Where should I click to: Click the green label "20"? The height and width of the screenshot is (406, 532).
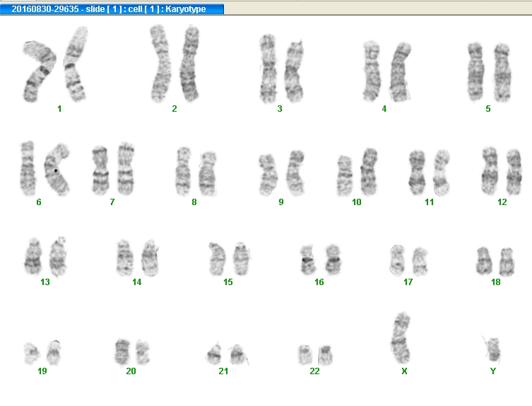pyautogui.click(x=131, y=371)
